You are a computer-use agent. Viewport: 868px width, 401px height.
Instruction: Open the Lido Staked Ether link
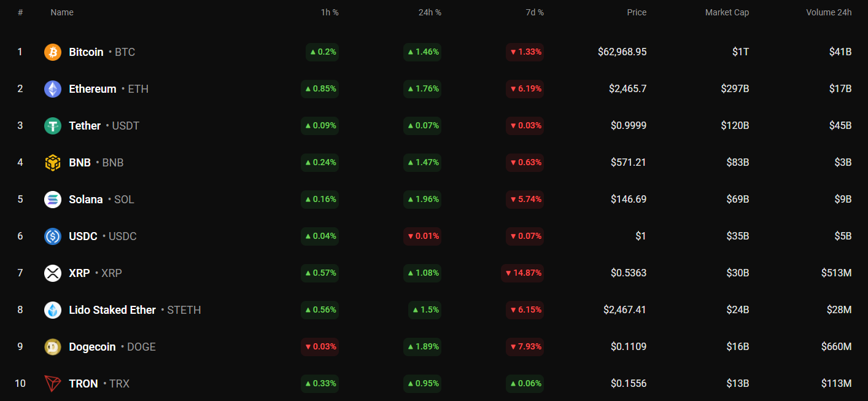pos(112,310)
